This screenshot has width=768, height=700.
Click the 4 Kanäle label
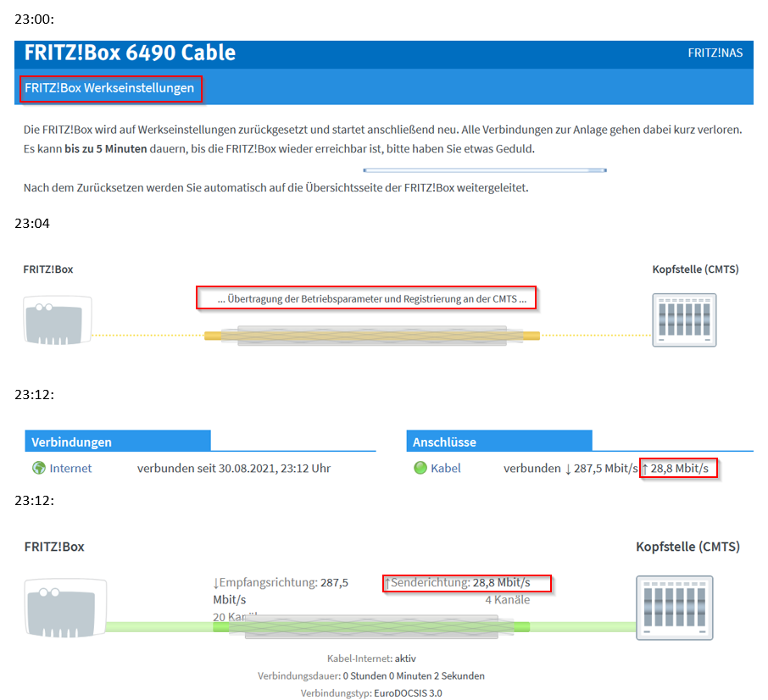[x=508, y=600]
